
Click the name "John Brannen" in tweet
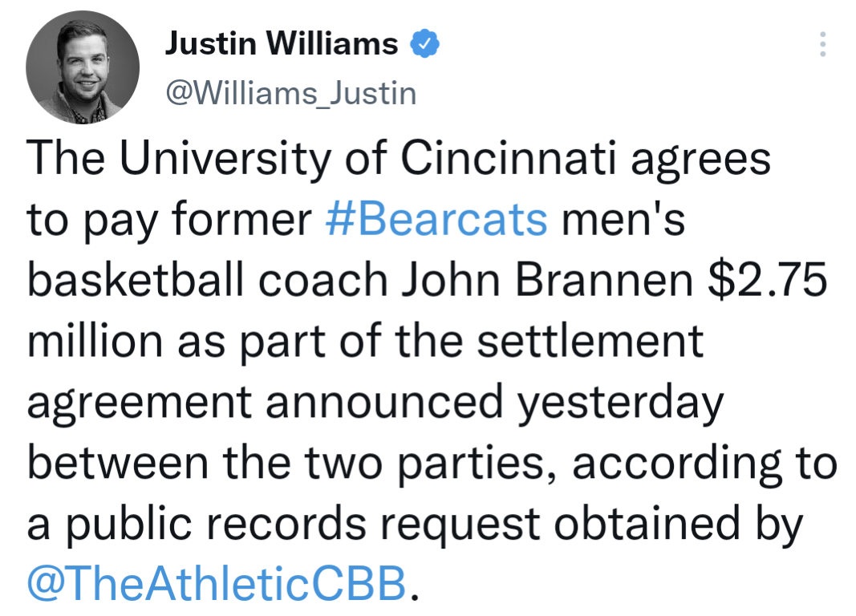click(x=548, y=281)
